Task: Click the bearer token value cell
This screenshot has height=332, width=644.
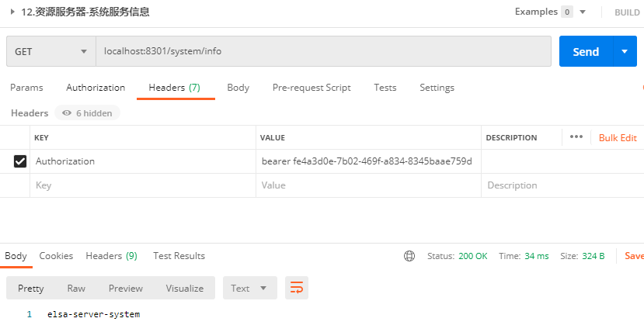Action: 368,161
